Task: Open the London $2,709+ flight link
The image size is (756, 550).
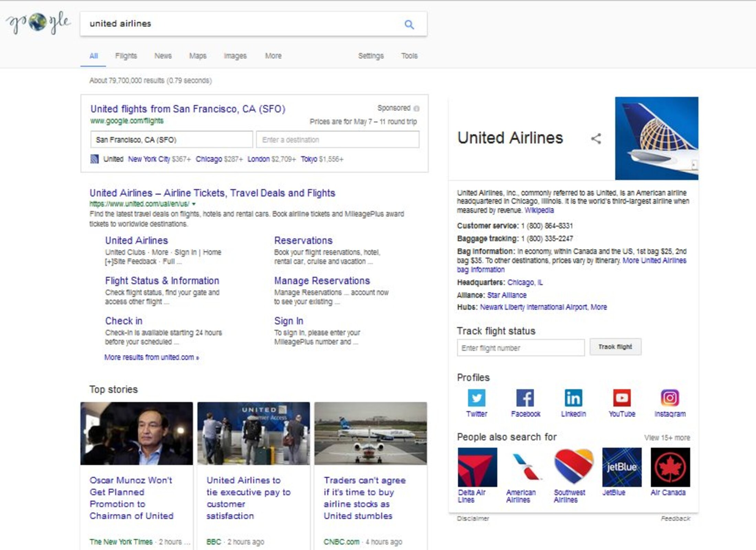Action: click(271, 159)
